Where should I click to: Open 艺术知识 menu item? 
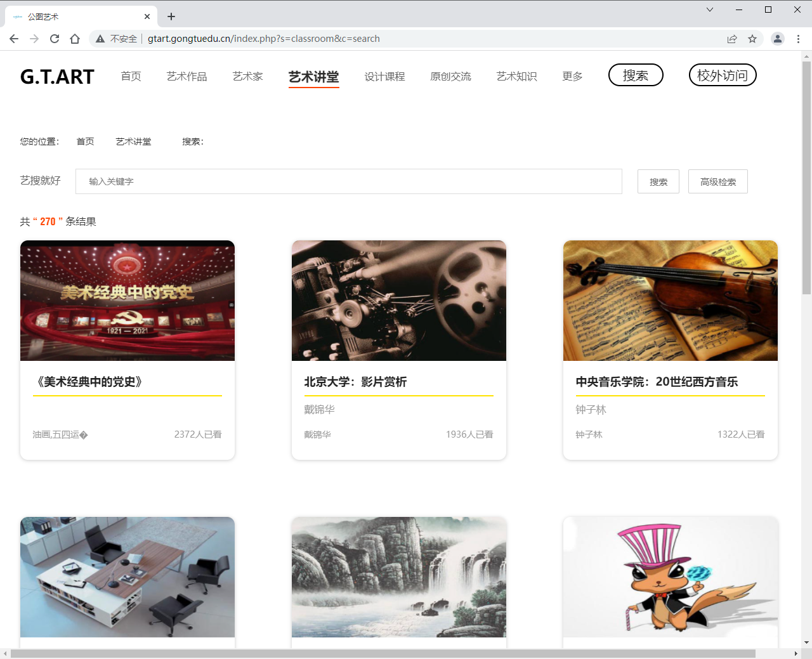(516, 76)
